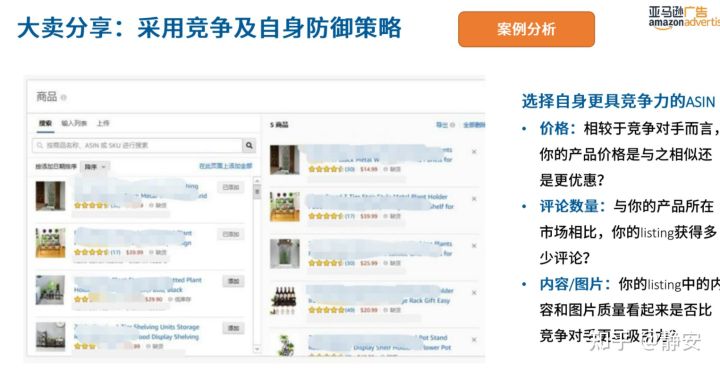720x371 pixels.
Task: Click the $29.90 price text
Action: [x=153, y=299]
